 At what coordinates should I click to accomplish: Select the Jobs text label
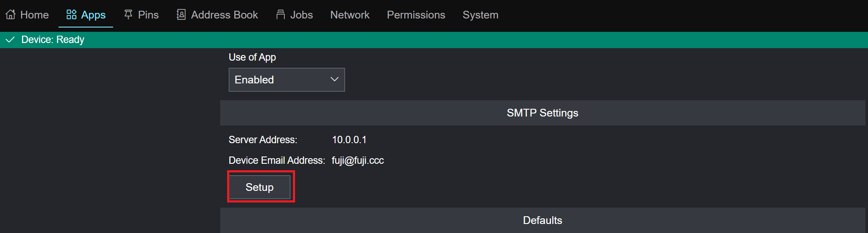click(x=302, y=15)
